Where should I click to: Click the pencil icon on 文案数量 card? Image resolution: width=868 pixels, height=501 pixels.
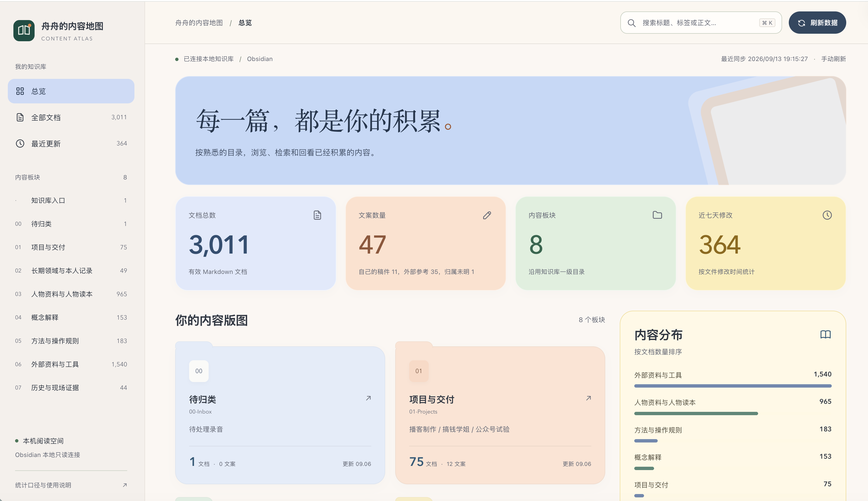point(487,215)
